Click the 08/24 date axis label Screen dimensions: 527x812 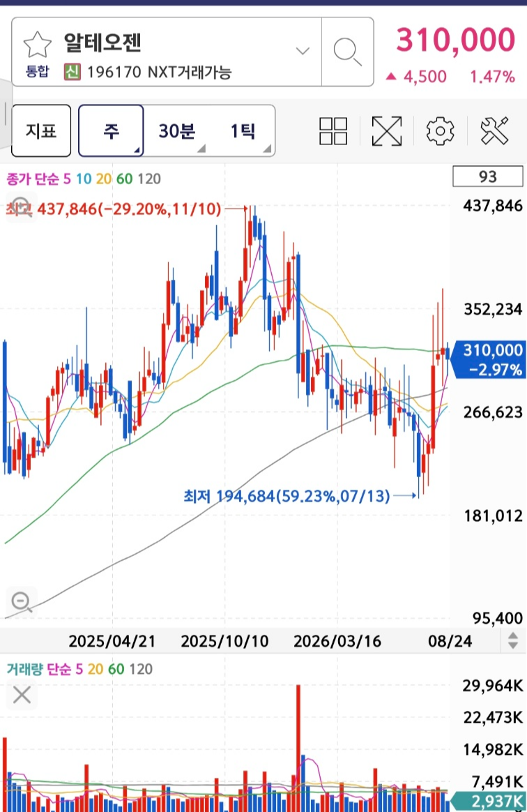tap(450, 641)
